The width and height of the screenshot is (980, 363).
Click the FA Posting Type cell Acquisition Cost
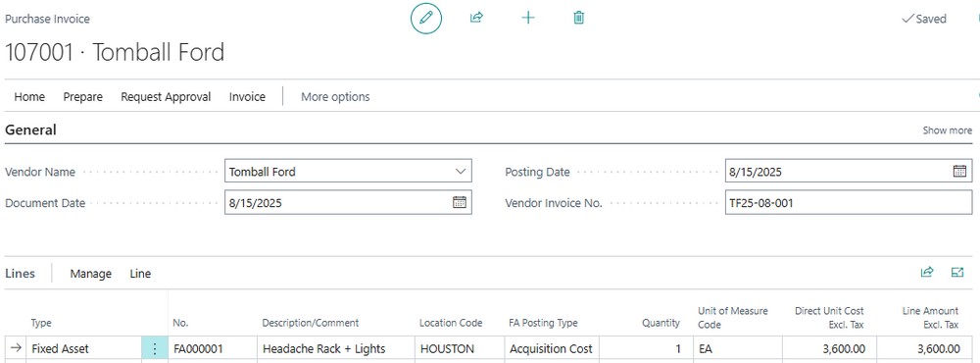click(x=551, y=348)
